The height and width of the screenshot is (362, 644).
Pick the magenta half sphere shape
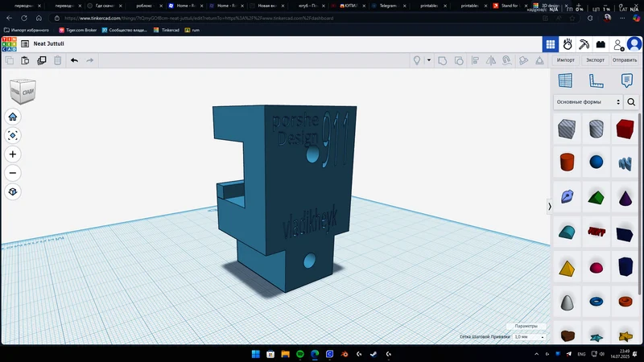click(x=596, y=268)
